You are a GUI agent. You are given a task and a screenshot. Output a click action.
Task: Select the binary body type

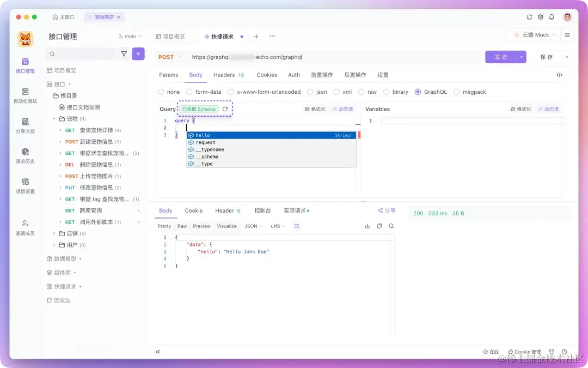point(396,92)
